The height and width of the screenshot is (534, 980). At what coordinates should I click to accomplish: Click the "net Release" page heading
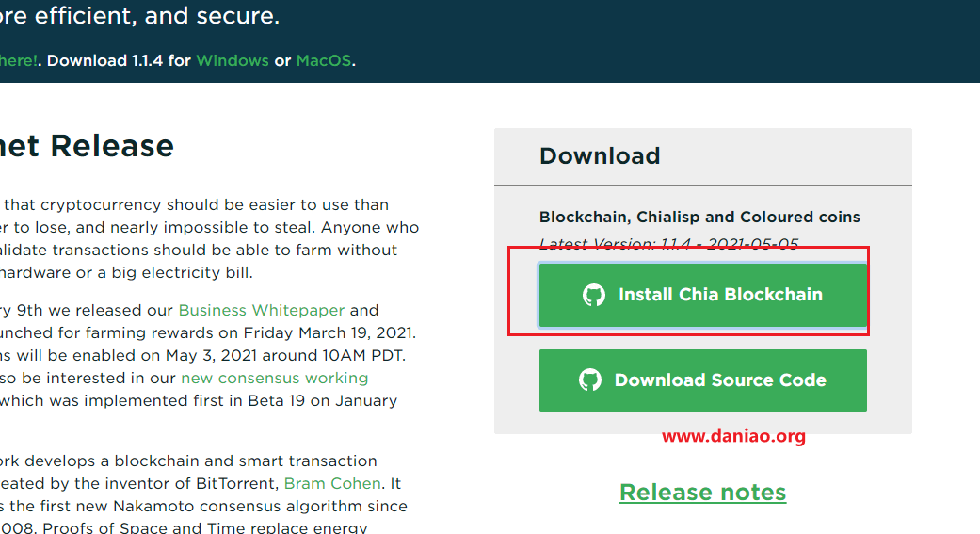(x=87, y=146)
